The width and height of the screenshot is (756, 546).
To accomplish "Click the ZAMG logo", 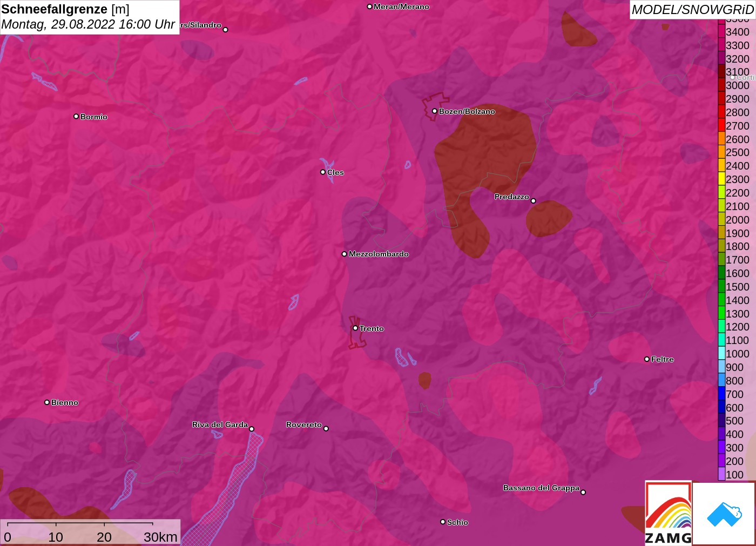I will (x=669, y=513).
